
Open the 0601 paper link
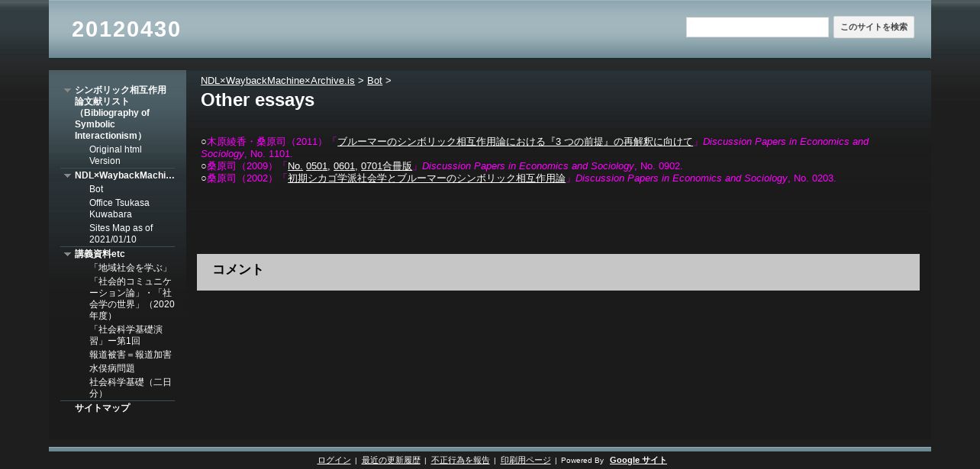point(344,166)
